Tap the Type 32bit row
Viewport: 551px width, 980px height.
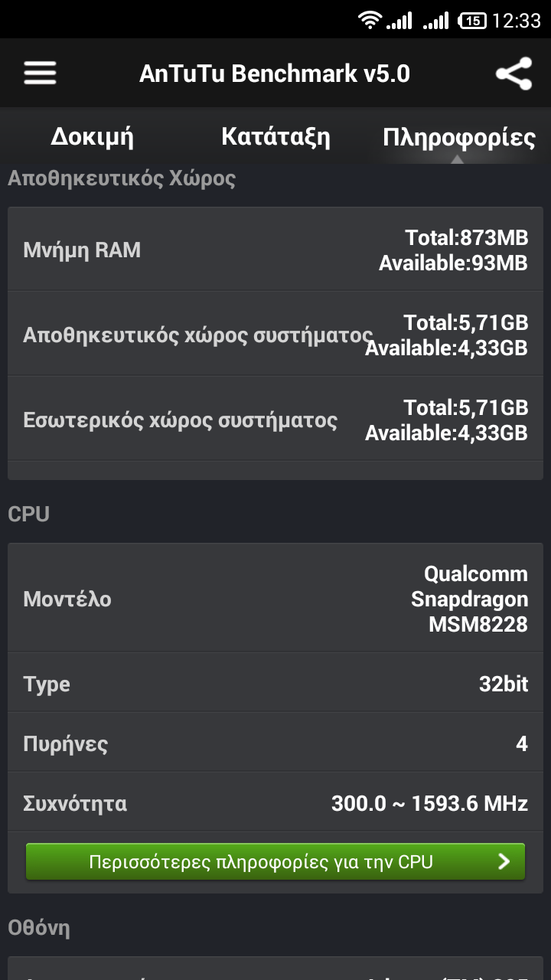coord(275,684)
